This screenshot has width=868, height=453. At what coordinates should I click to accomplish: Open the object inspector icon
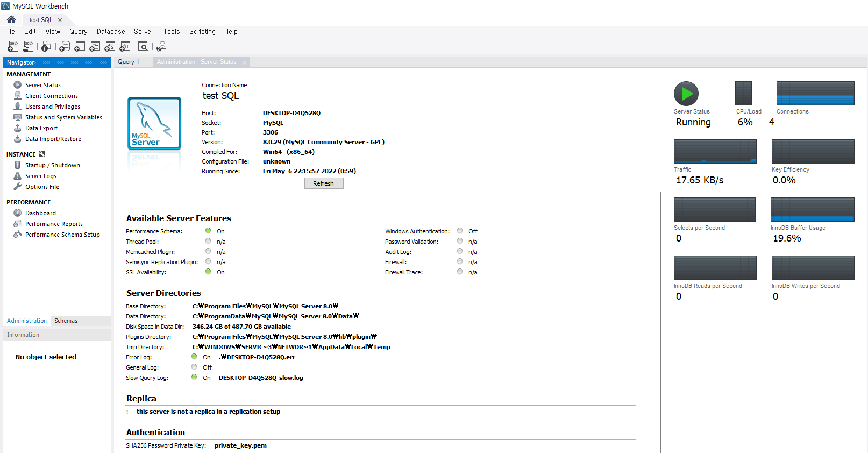coord(46,47)
